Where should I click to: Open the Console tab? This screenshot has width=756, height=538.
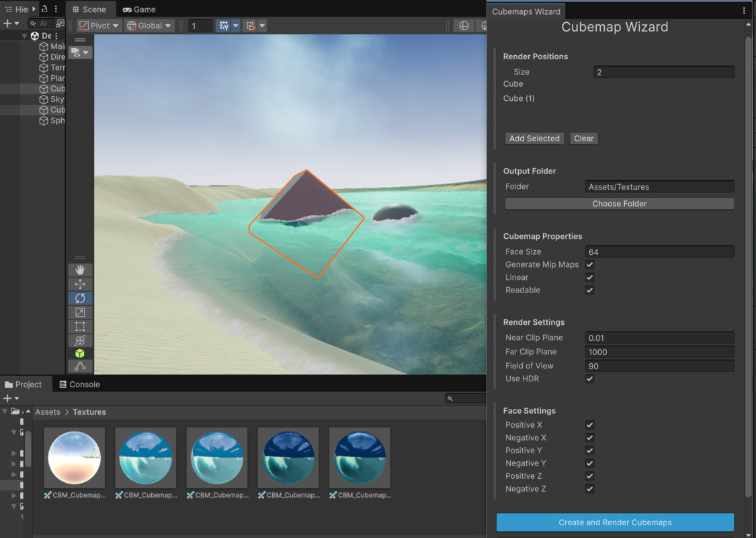point(79,385)
